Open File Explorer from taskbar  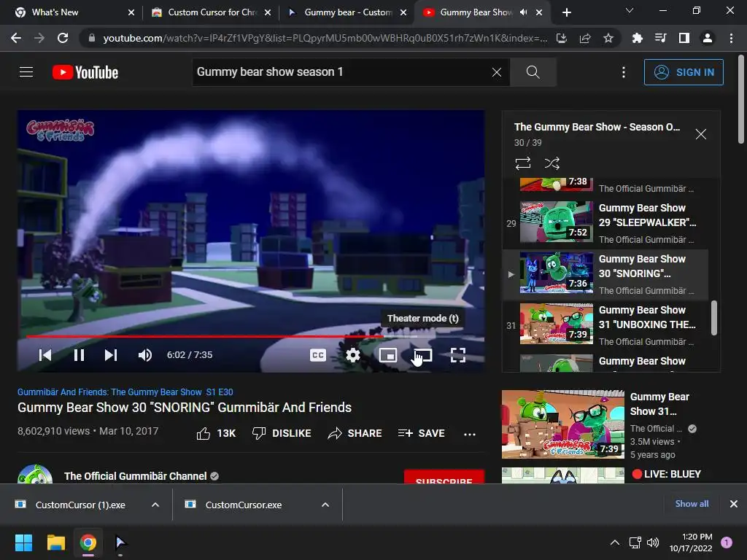click(x=55, y=542)
